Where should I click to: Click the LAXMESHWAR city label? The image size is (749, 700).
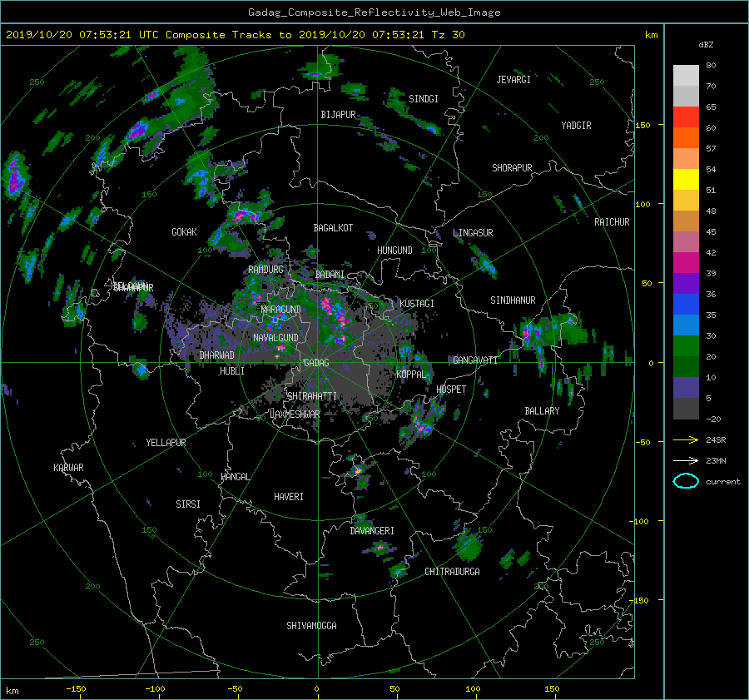(x=295, y=415)
